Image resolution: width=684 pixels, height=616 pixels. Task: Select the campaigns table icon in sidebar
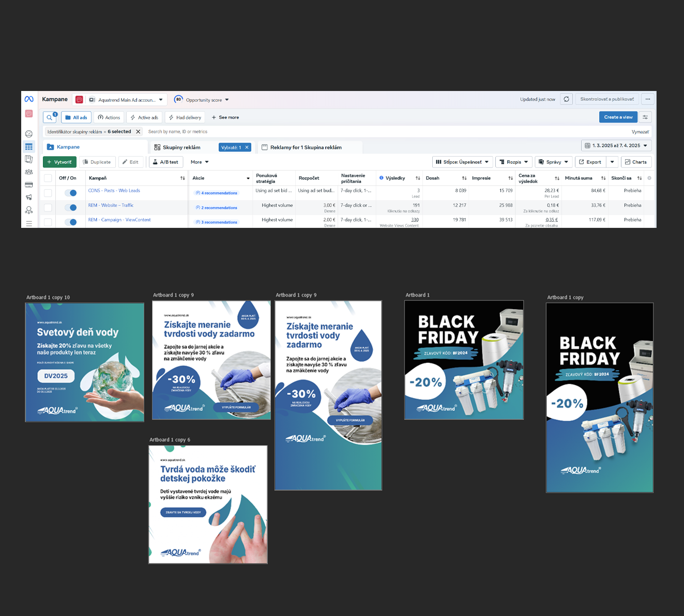click(x=29, y=147)
